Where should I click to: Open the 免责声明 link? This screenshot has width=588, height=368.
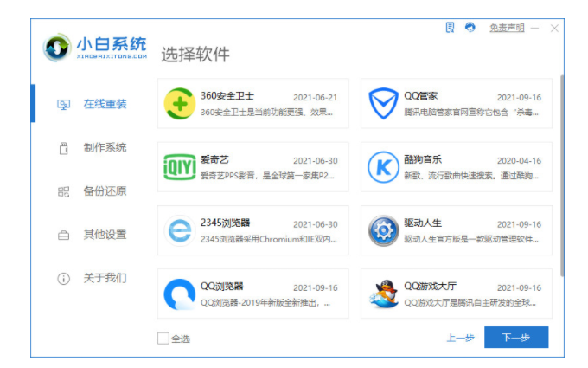coord(507,28)
